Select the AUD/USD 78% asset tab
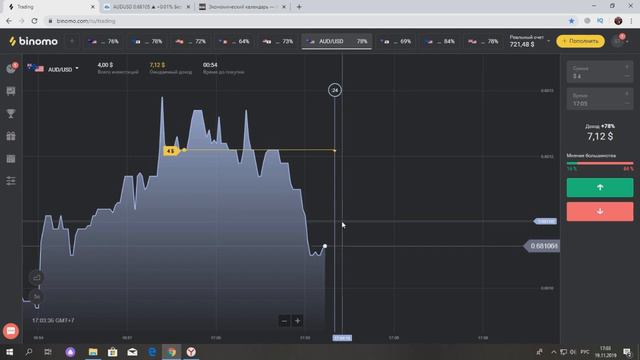 [337, 42]
